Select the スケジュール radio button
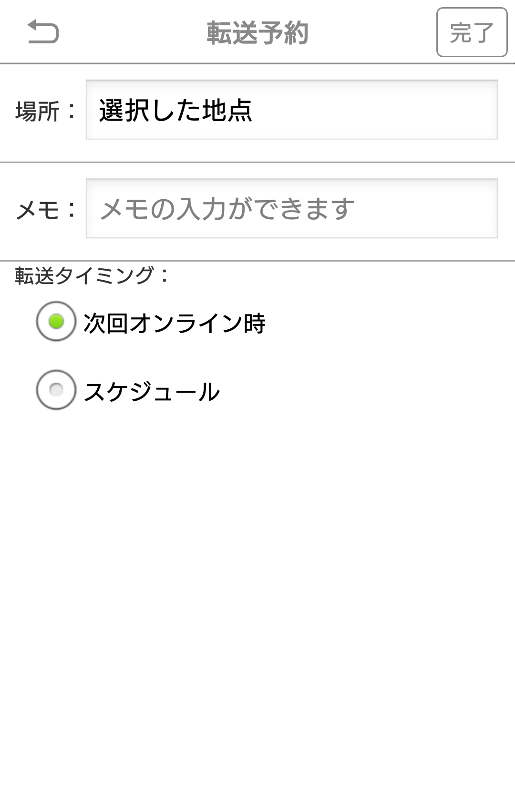This screenshot has width=515, height=812. click(56, 390)
